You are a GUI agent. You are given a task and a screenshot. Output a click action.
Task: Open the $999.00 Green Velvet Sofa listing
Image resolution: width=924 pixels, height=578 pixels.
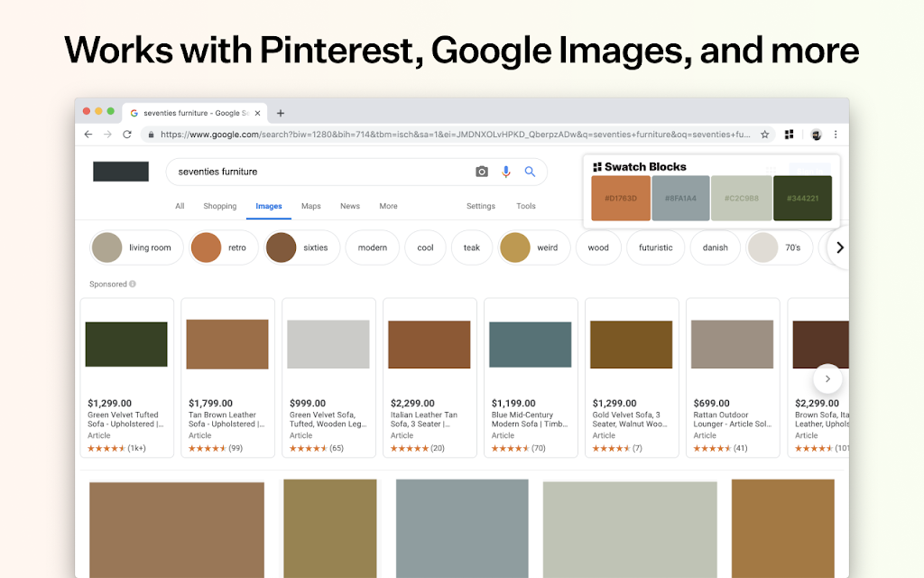click(x=328, y=378)
